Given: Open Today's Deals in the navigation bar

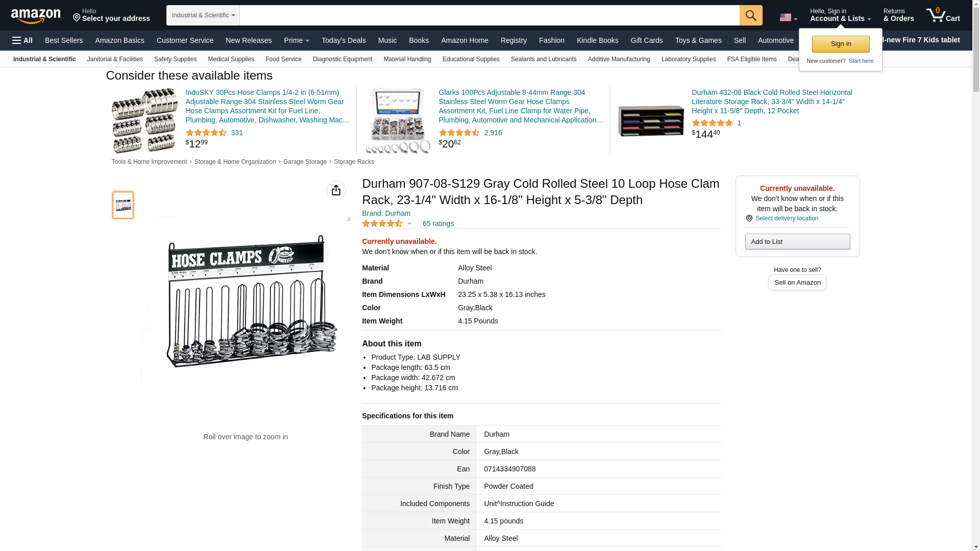Looking at the screenshot, I should click(x=343, y=40).
